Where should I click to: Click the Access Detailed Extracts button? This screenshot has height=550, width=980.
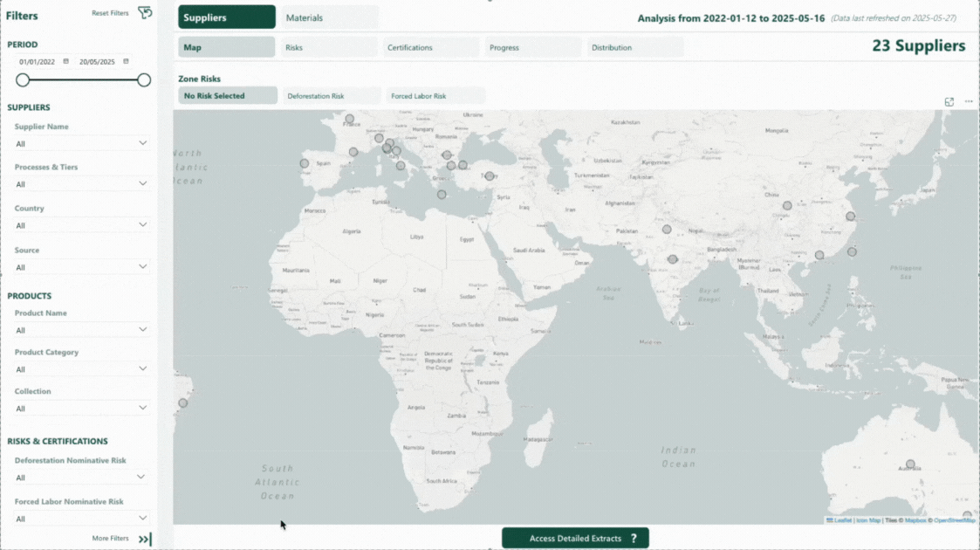point(574,539)
